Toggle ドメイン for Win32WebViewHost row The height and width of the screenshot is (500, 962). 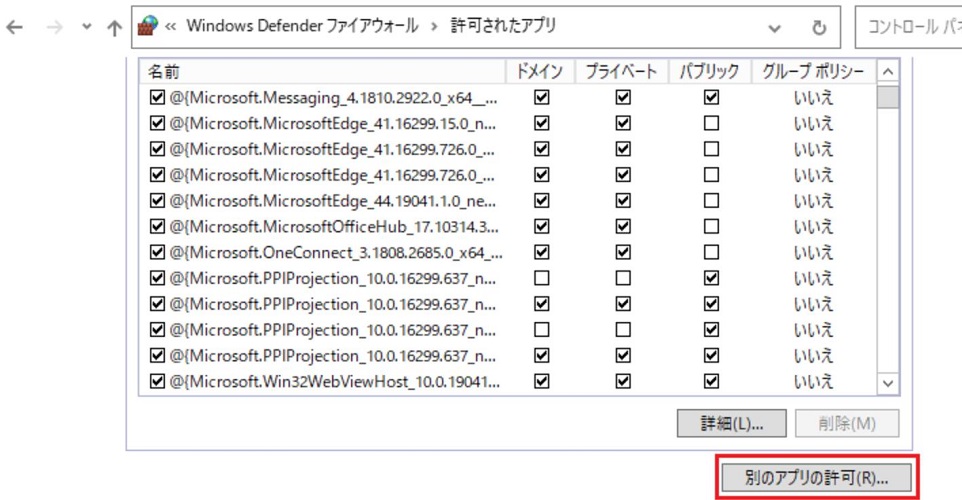tap(542, 381)
